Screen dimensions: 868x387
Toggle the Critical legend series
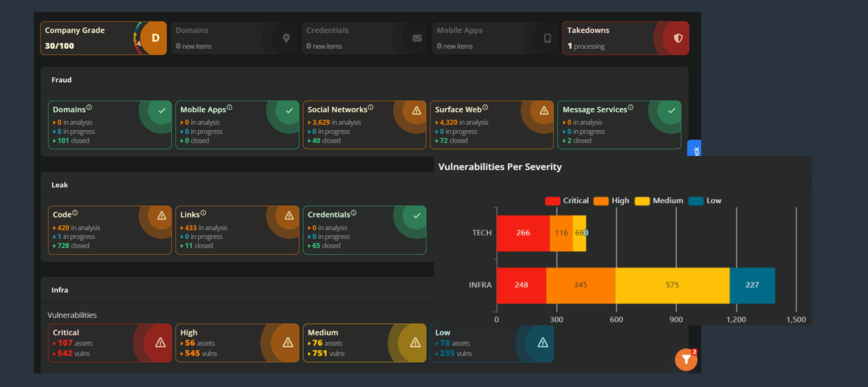click(567, 201)
